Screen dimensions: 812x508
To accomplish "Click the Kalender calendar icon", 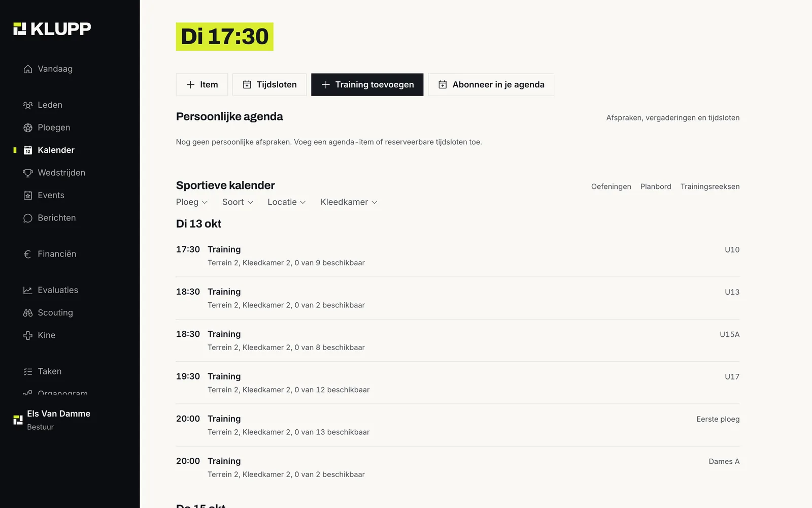I will (28, 150).
